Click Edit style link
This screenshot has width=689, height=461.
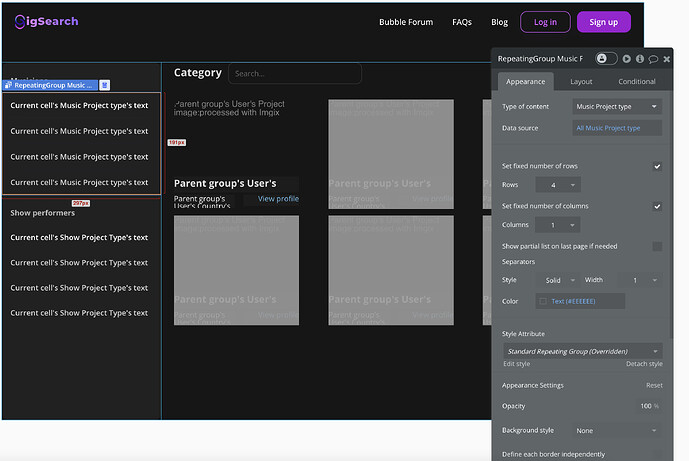[516, 364]
